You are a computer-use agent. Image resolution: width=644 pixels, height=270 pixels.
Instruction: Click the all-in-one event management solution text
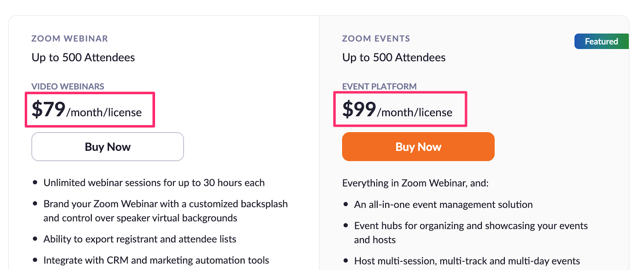(x=443, y=205)
